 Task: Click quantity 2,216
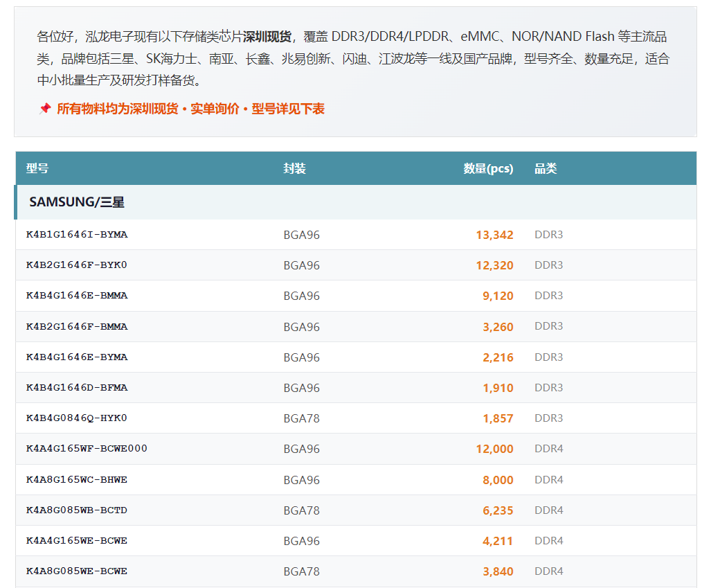pyautogui.click(x=498, y=357)
